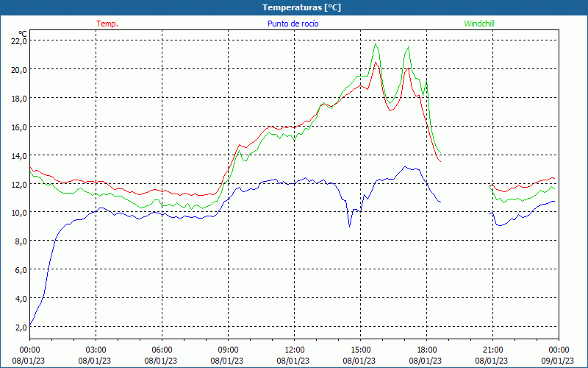This screenshot has height=368, width=588.
Task: Click the 18:00 time axis label
Action: coord(426,350)
